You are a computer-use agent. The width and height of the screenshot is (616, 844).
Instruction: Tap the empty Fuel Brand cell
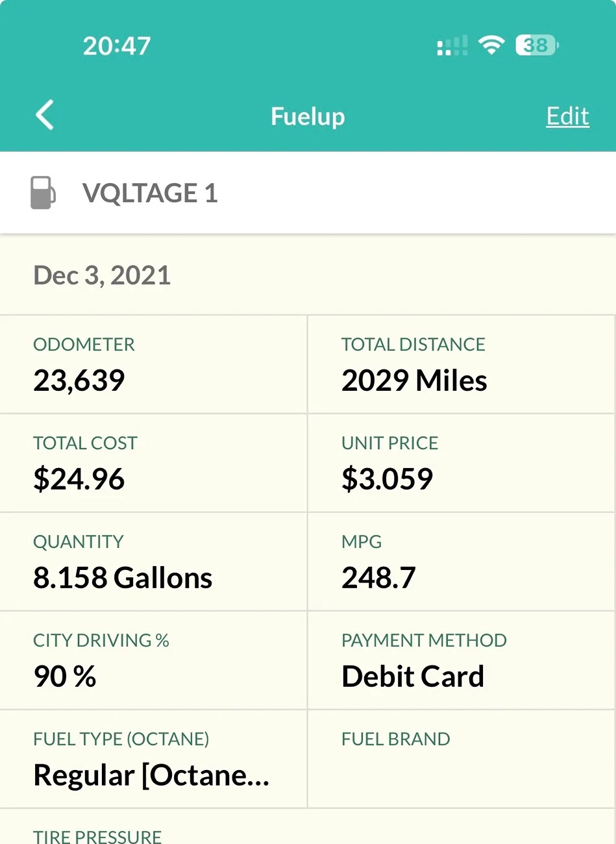point(461,760)
